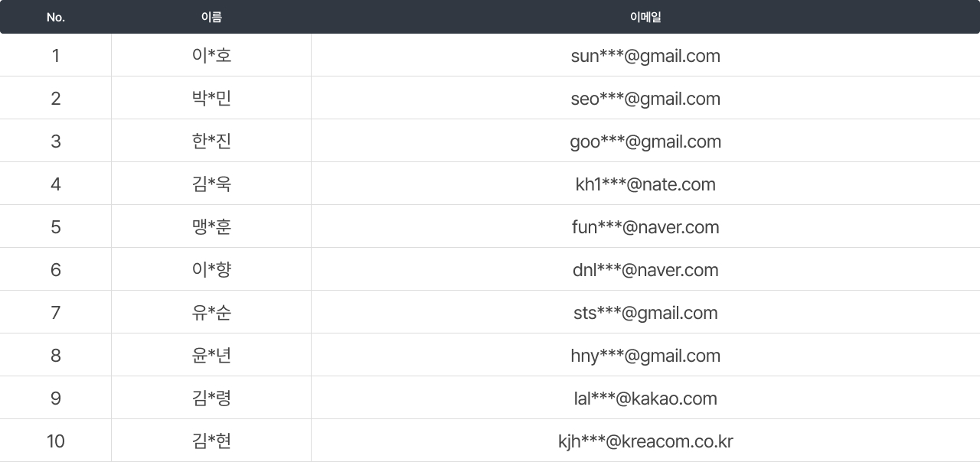Click the name 김*욱

pyautogui.click(x=211, y=184)
